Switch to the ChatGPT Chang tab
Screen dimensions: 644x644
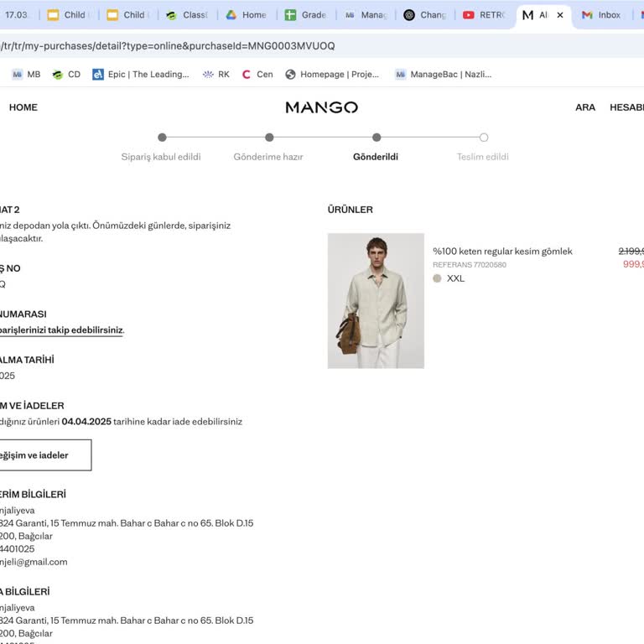pos(424,15)
